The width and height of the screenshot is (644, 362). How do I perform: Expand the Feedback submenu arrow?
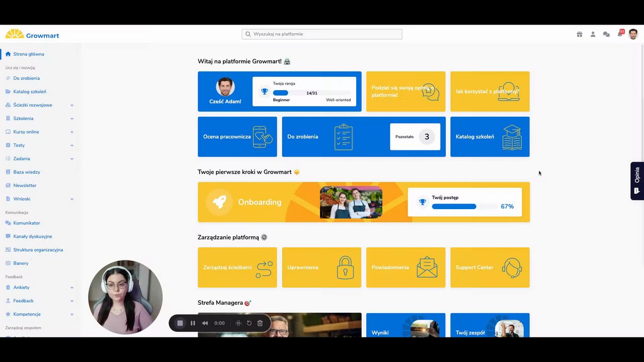pyautogui.click(x=72, y=301)
